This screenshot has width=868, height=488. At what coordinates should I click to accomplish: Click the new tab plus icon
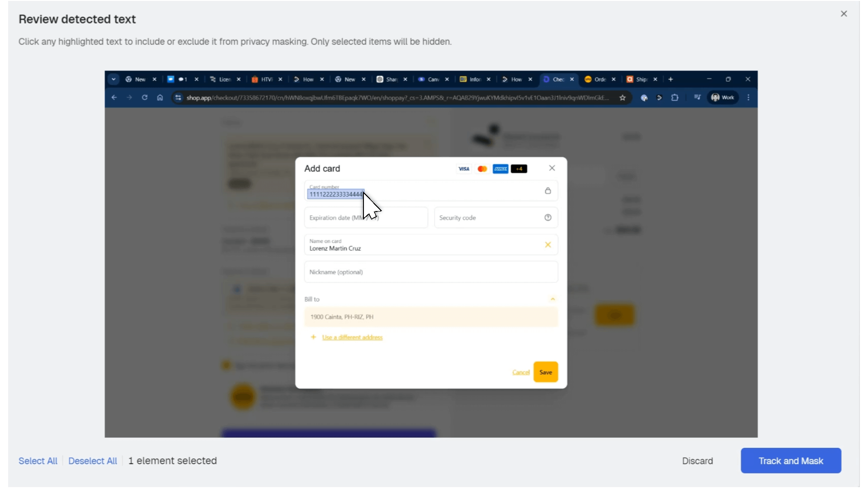click(671, 79)
